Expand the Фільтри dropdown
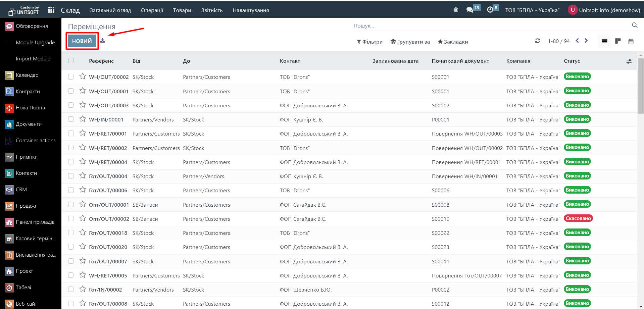This screenshot has width=644, height=309. tap(369, 42)
